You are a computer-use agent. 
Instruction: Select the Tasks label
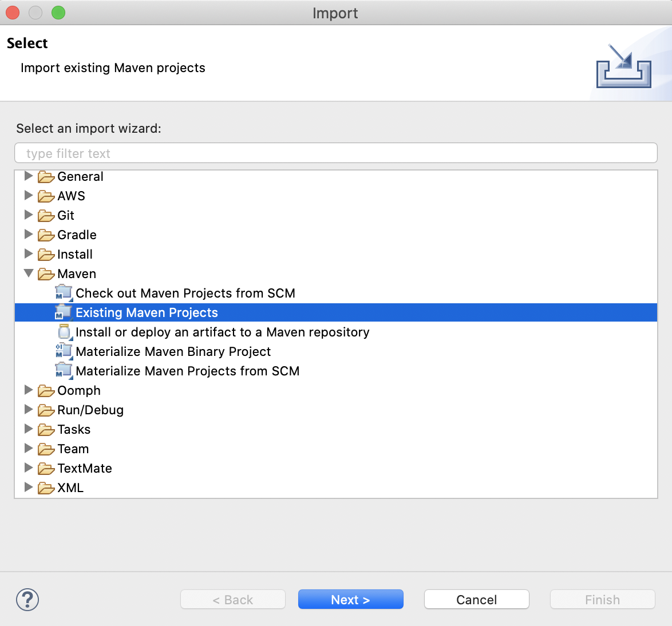(x=74, y=429)
